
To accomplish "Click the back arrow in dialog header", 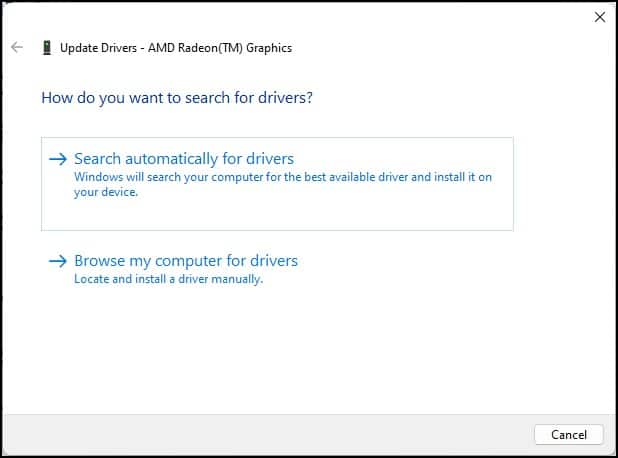I will tap(17, 47).
